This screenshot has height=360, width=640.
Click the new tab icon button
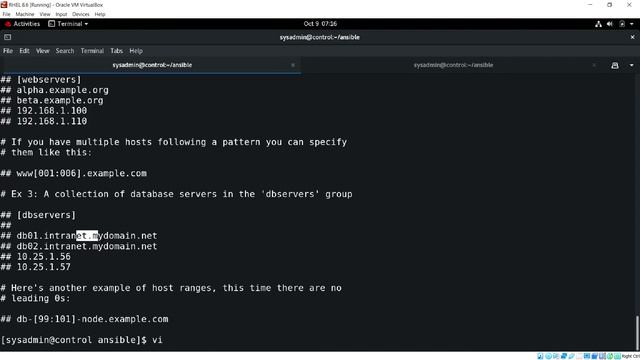coord(615,65)
